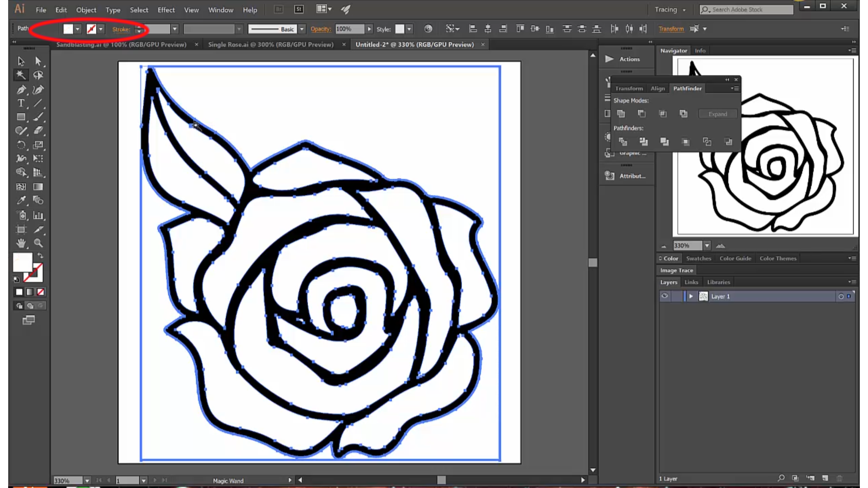
Task: Click the Expand button in Pathfinder
Action: 718,114
